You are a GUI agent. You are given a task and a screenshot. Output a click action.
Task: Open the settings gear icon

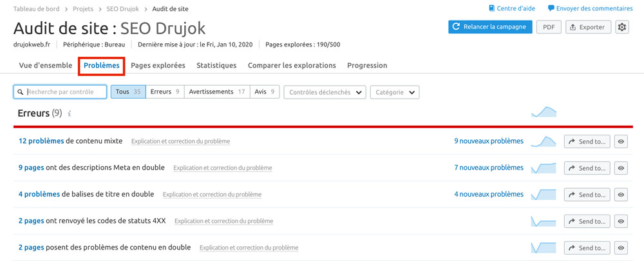coord(622,27)
